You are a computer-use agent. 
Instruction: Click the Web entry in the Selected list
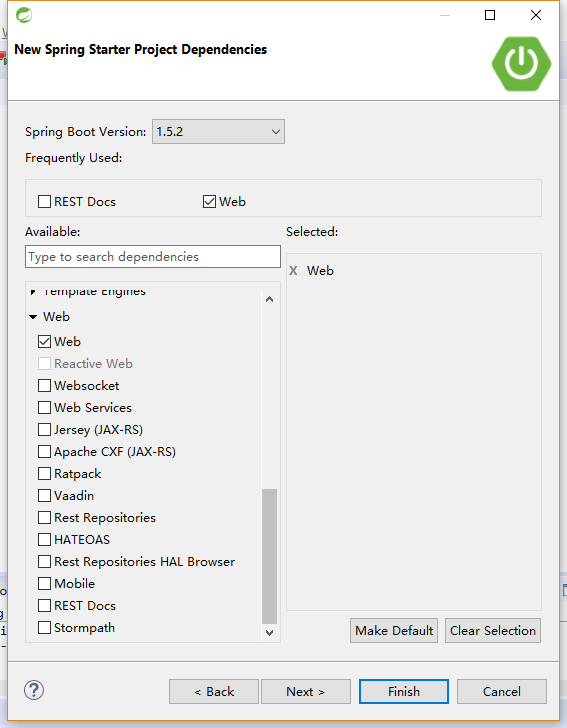320,271
